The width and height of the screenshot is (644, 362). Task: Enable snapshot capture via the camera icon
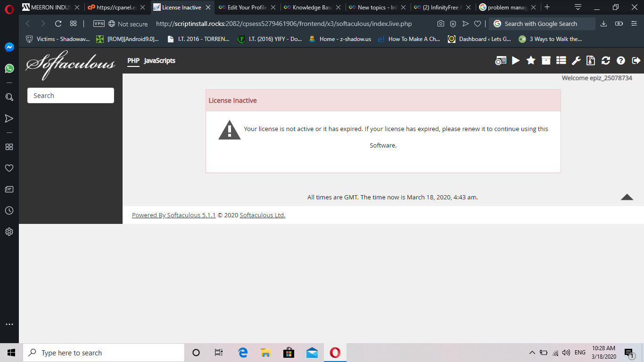(x=441, y=24)
